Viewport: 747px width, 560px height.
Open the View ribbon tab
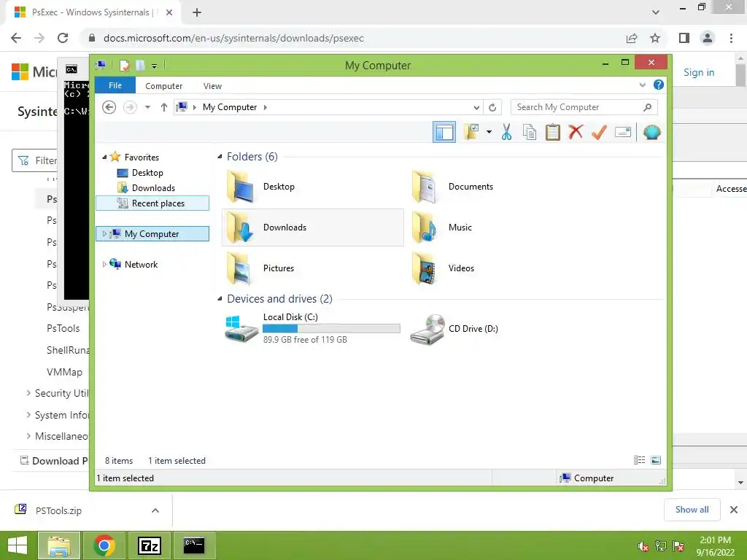click(x=212, y=86)
